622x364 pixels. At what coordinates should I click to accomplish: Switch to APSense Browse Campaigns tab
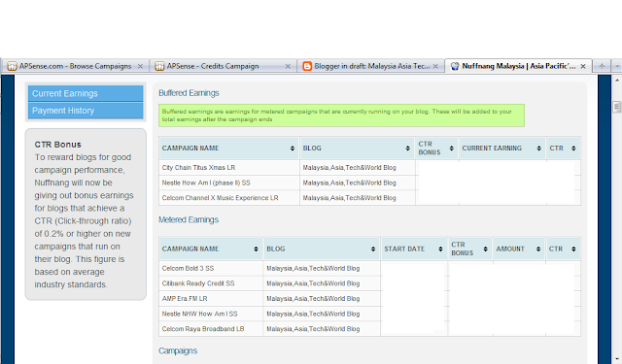75,66
